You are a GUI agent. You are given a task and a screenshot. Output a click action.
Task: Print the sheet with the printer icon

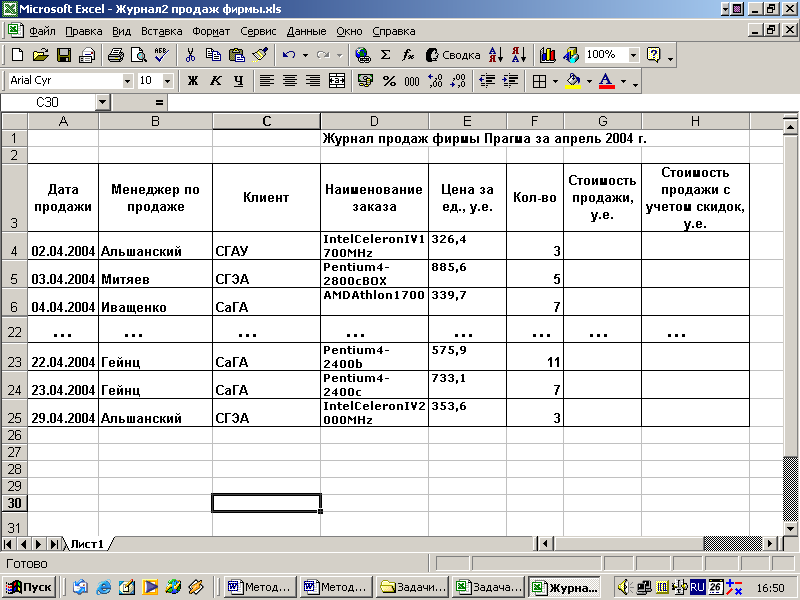coord(115,55)
